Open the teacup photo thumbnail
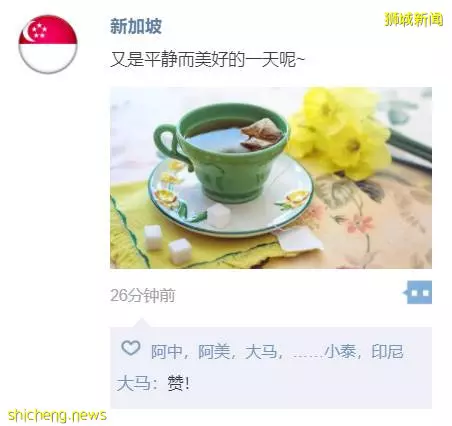This screenshot has height=426, width=452. coord(271,178)
